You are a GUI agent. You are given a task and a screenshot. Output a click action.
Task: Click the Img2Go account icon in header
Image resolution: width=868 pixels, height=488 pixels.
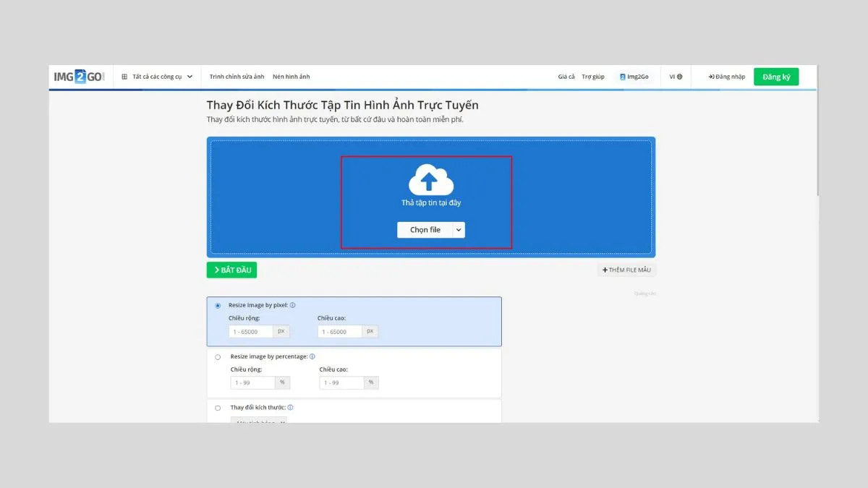point(622,77)
